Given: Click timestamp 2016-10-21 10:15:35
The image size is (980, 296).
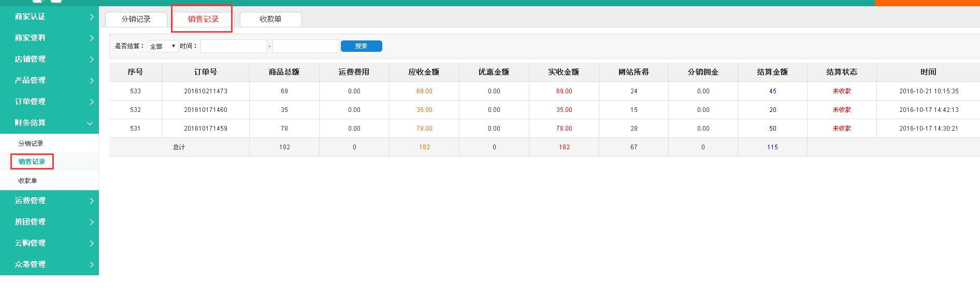Looking at the screenshot, I should [x=929, y=91].
